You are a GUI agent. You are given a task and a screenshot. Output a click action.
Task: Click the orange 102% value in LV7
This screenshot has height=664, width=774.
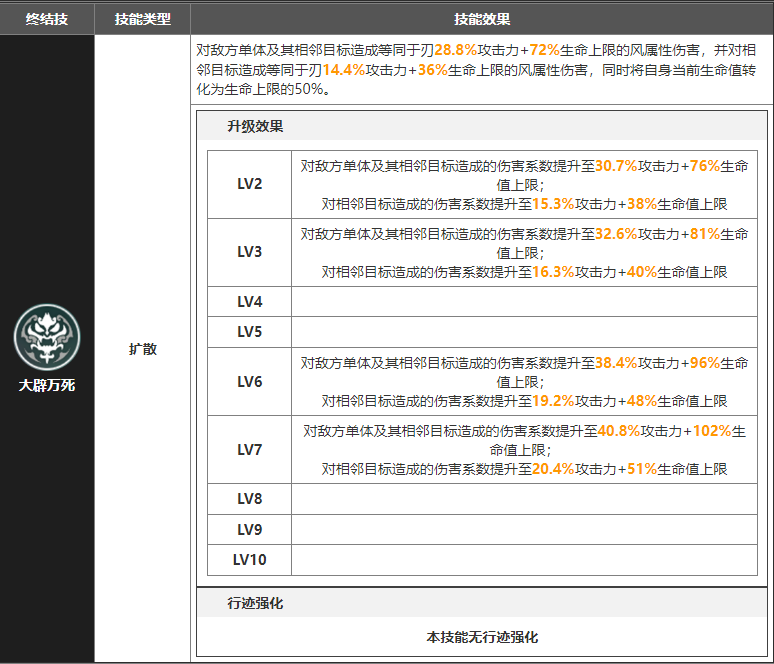[x=711, y=431]
